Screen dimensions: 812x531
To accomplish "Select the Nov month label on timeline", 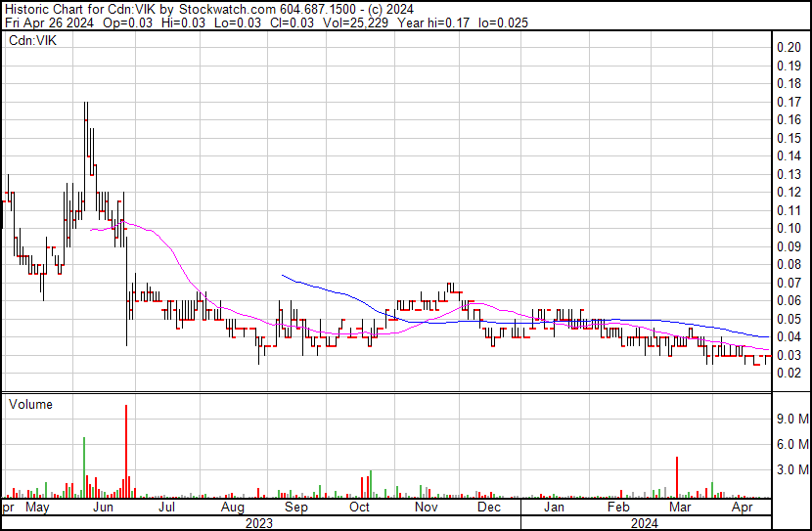I will pos(426,508).
